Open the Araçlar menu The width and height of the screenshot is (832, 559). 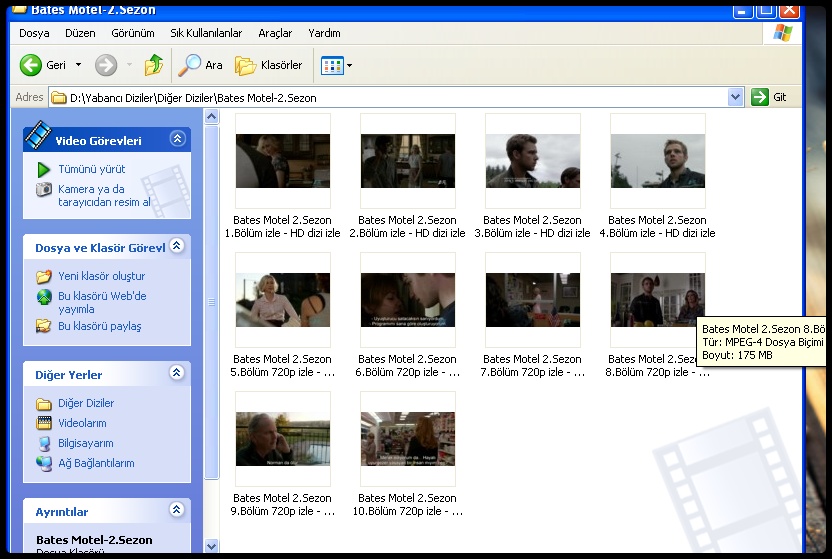(x=275, y=33)
